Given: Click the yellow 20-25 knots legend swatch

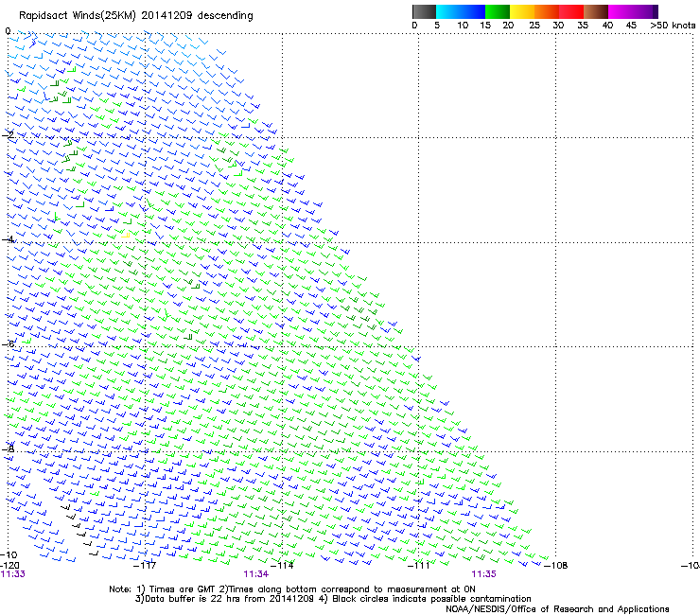Looking at the screenshot, I should [522, 11].
